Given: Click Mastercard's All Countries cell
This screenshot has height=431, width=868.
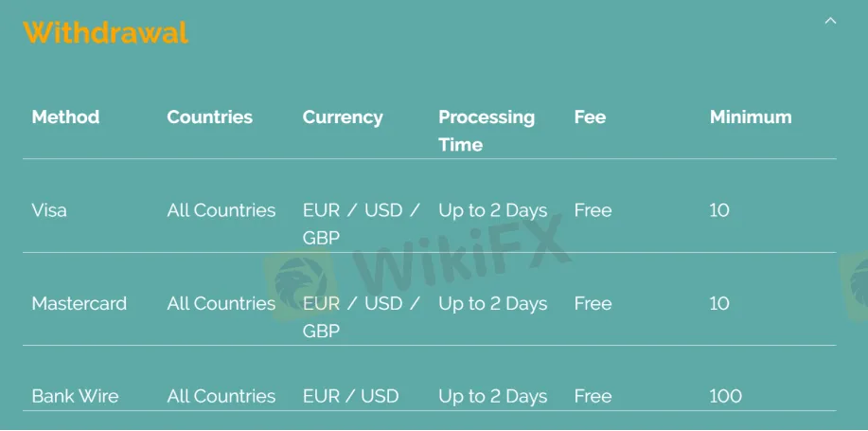Looking at the screenshot, I should (x=221, y=303).
